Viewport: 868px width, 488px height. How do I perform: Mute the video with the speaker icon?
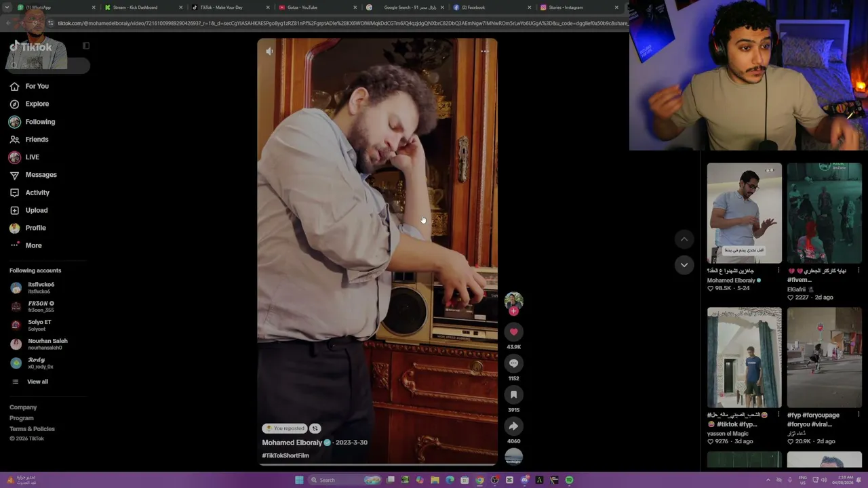(x=269, y=51)
